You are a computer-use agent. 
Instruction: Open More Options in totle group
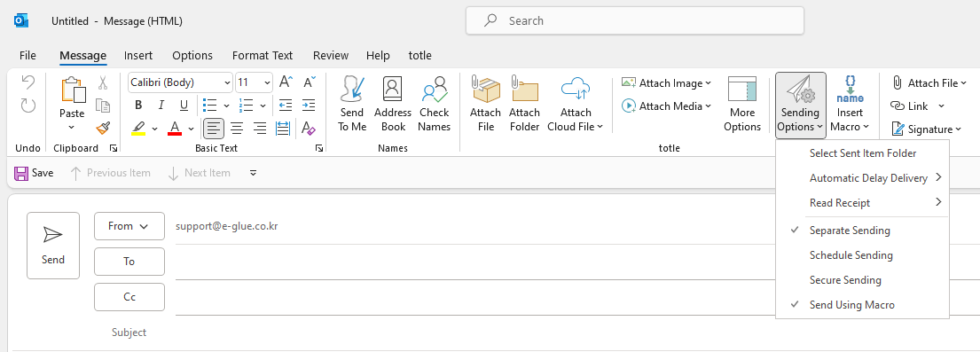pos(742,104)
